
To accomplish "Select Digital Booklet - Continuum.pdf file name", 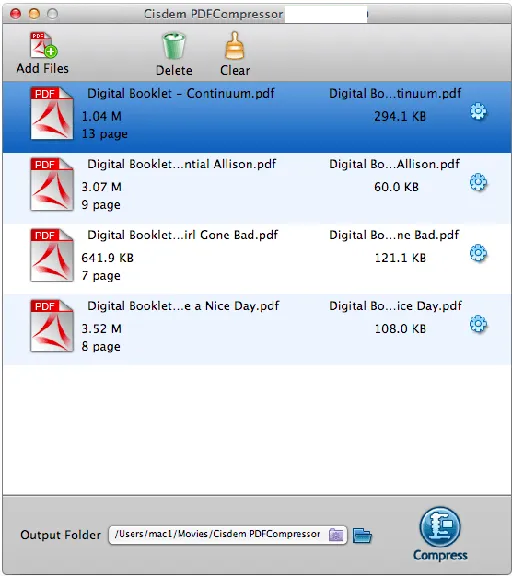I will click(181, 93).
